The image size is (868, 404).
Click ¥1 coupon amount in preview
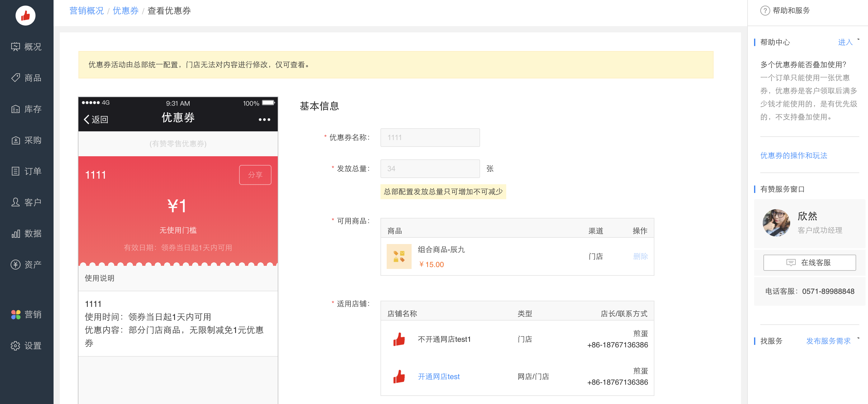tap(177, 205)
